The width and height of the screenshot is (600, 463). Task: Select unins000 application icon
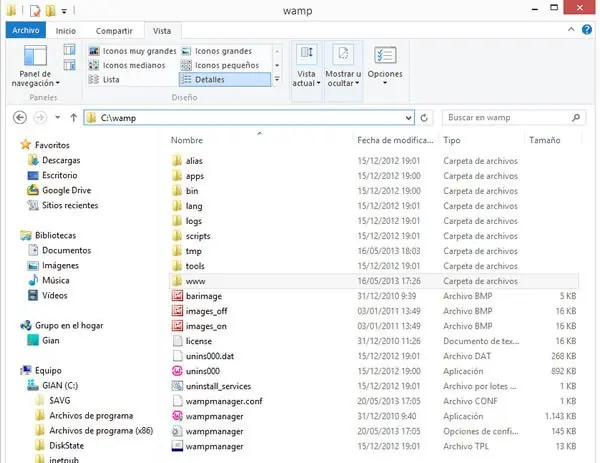click(x=177, y=371)
